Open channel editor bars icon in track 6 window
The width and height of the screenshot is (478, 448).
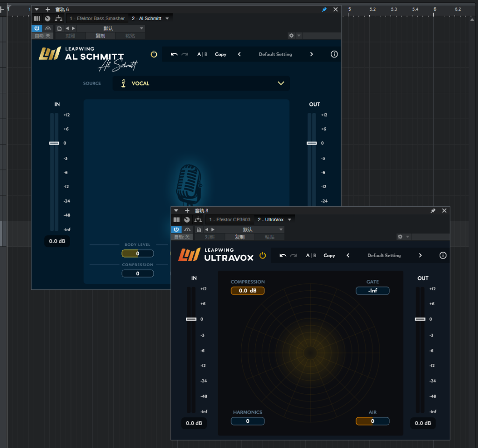click(37, 19)
